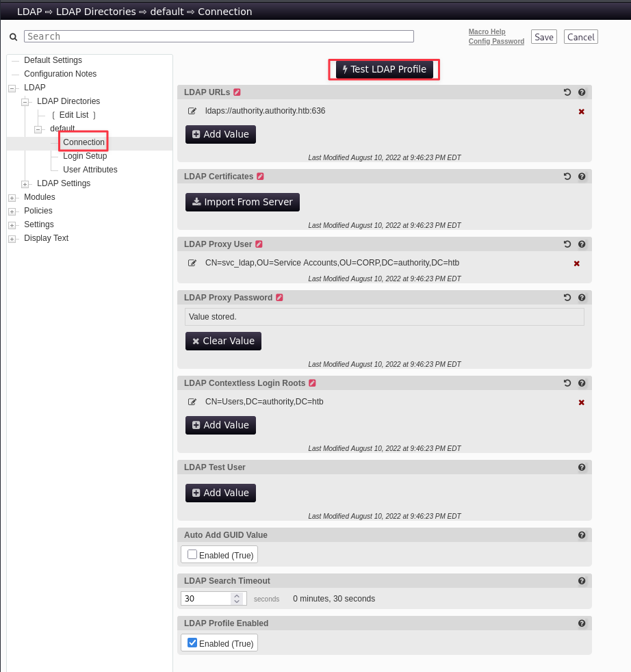The height and width of the screenshot is (672, 631).
Task: Reset LDAP Proxy User to default
Action: tap(567, 244)
